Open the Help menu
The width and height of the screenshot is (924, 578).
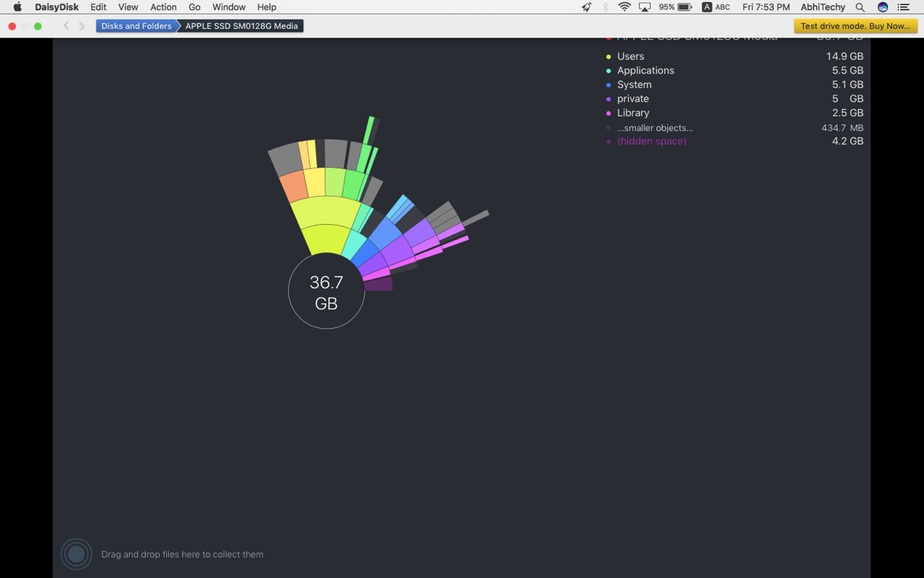click(266, 7)
